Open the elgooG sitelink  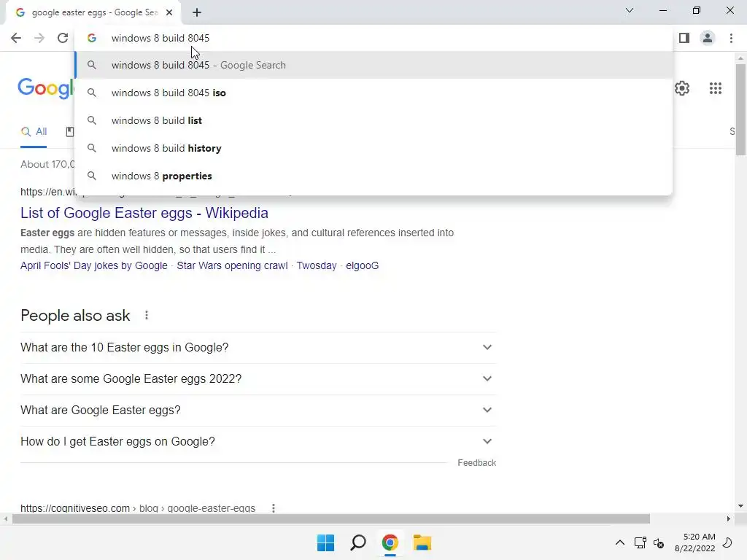362,265
